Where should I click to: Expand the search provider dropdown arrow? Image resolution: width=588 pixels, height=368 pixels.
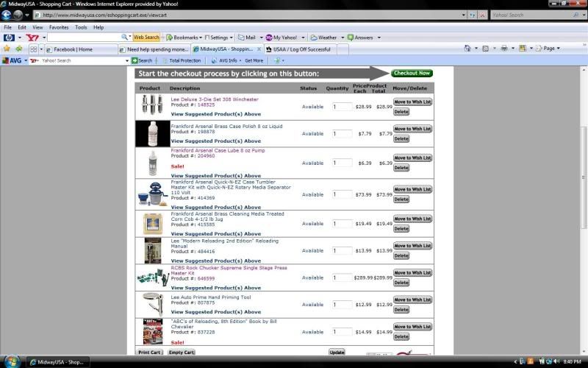coord(584,15)
